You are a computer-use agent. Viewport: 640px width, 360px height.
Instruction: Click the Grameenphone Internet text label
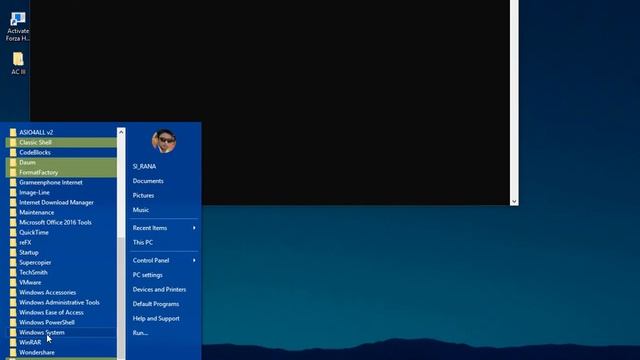click(x=51, y=182)
